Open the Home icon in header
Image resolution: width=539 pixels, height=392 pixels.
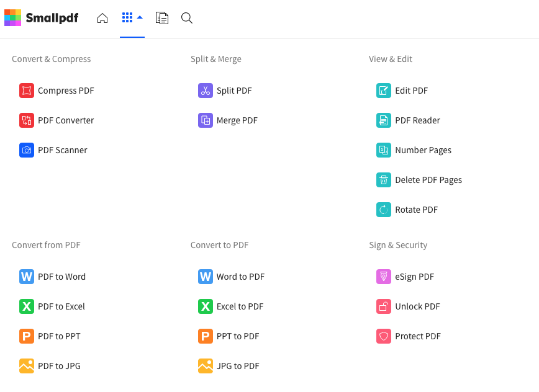(x=102, y=19)
